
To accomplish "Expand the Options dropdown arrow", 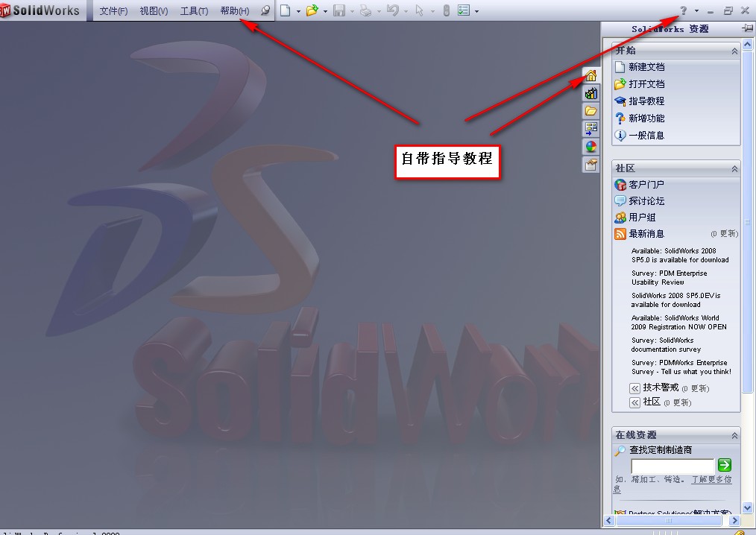I will point(477,11).
